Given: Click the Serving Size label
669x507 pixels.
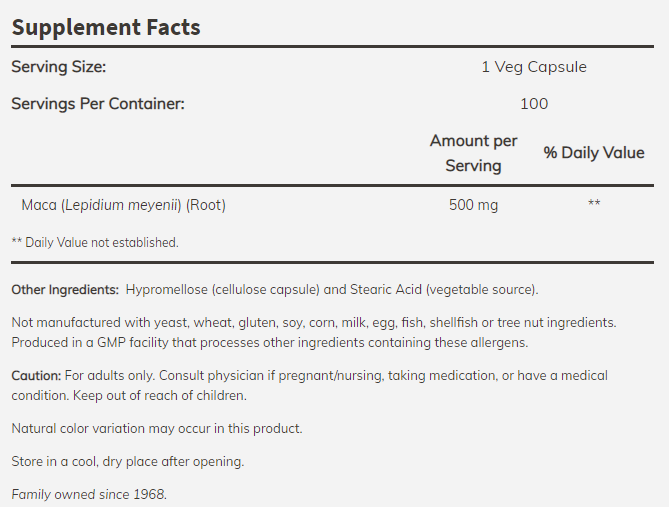Looking at the screenshot, I should point(58,67).
